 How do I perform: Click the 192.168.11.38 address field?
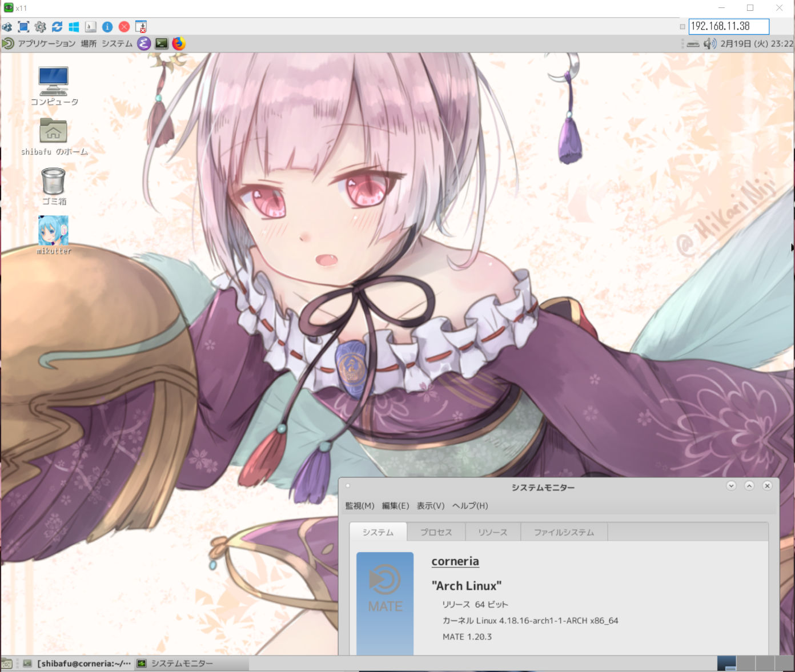728,26
